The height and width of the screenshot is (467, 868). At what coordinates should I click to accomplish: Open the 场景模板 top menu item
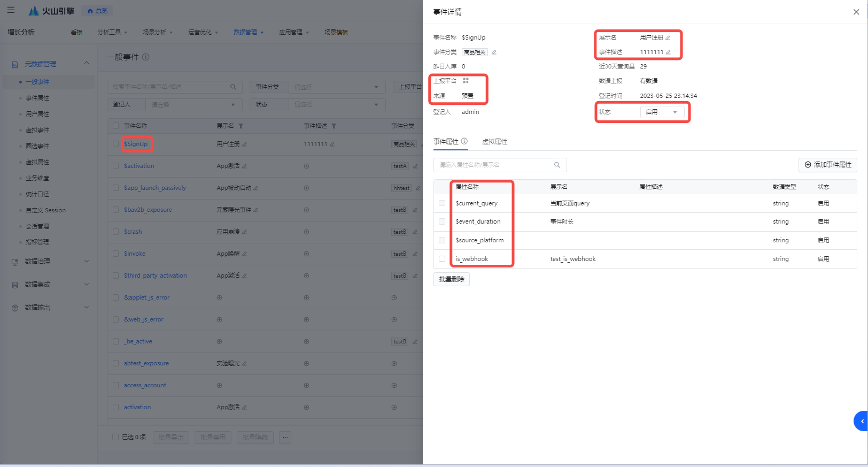336,32
